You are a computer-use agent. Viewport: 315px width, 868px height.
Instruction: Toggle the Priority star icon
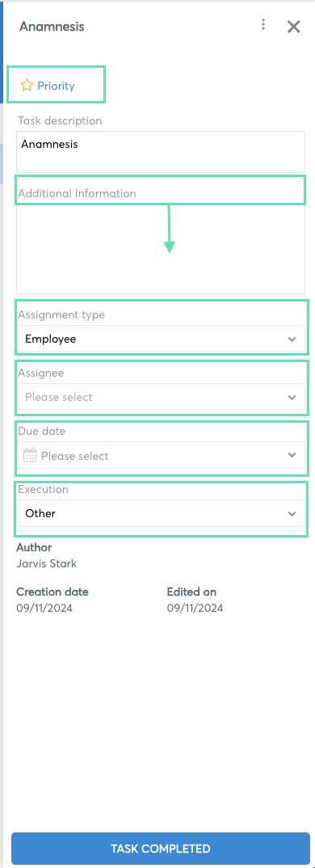click(x=27, y=85)
